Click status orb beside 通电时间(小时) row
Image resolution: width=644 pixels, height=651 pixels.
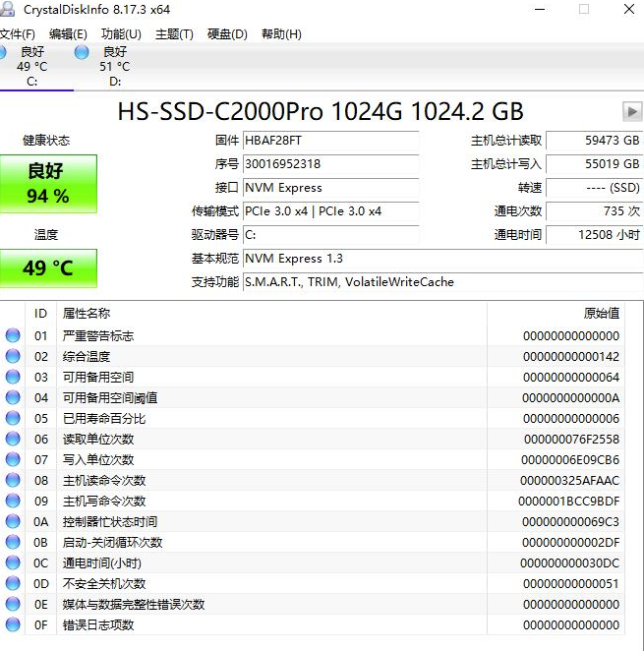[x=13, y=562]
